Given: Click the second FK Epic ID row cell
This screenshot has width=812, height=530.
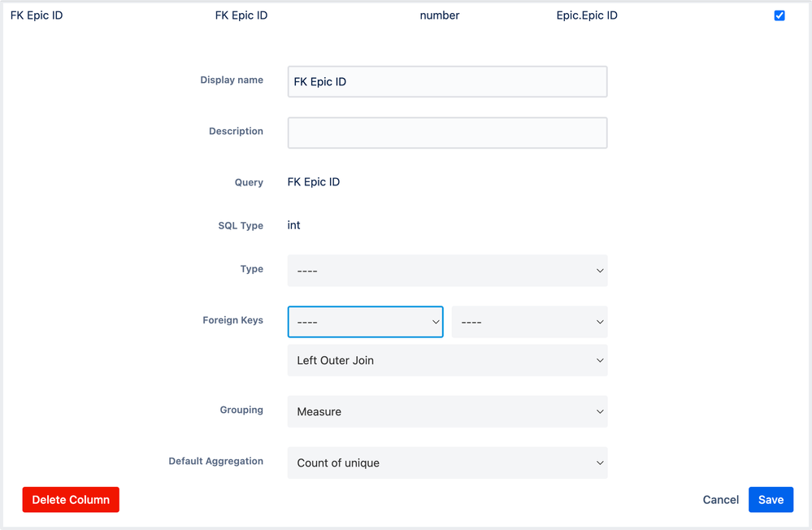Looking at the screenshot, I should pos(241,15).
